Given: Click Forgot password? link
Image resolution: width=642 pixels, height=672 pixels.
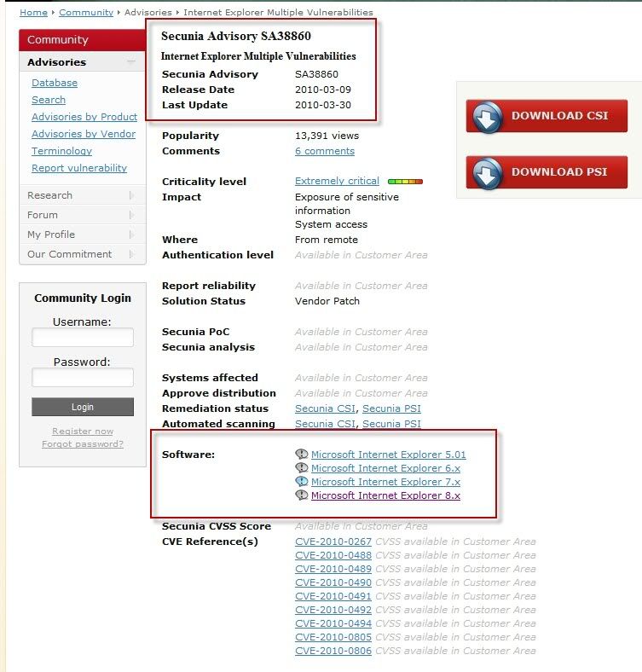Looking at the screenshot, I should (83, 444).
